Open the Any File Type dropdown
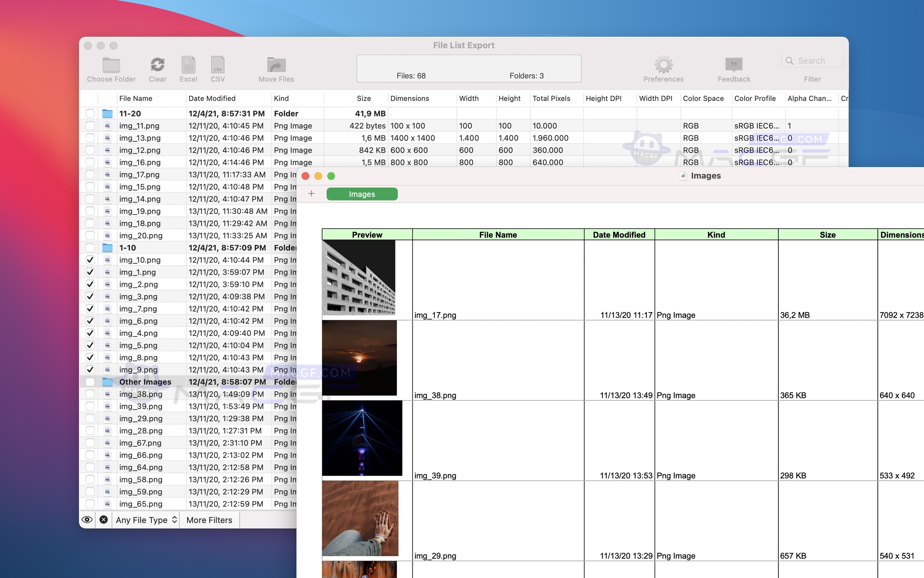 tap(146, 520)
